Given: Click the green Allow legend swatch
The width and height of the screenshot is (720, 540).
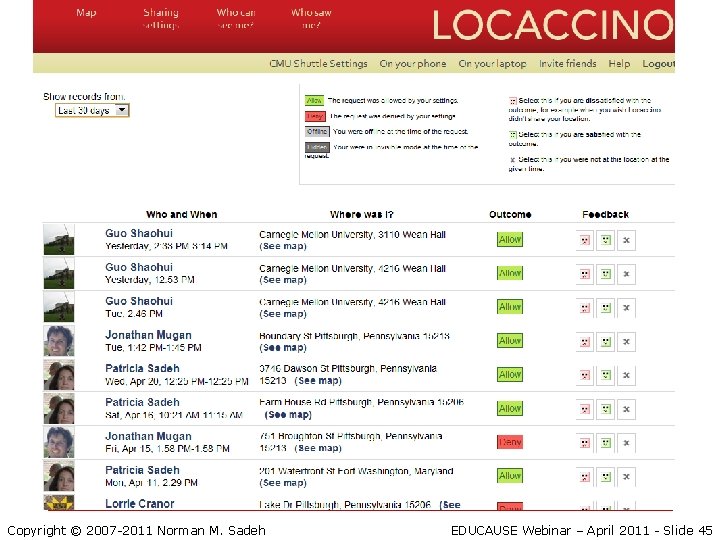Looking at the screenshot, I should (314, 101).
